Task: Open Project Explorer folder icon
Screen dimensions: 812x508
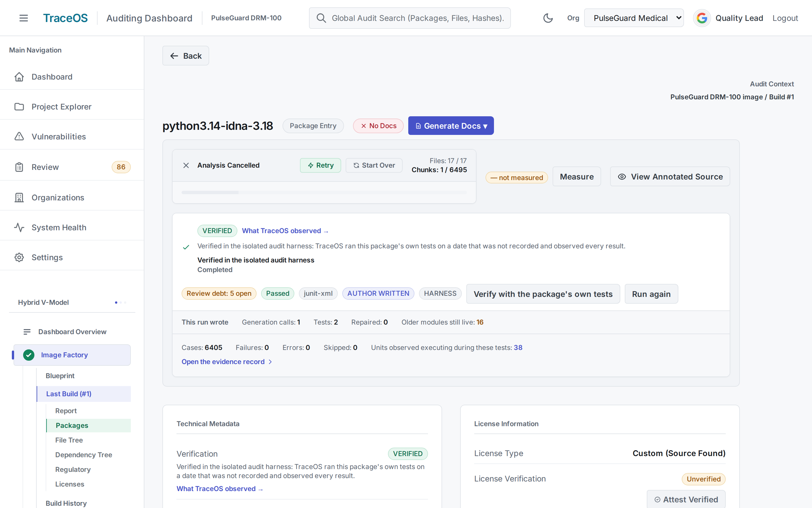Action: (x=19, y=107)
